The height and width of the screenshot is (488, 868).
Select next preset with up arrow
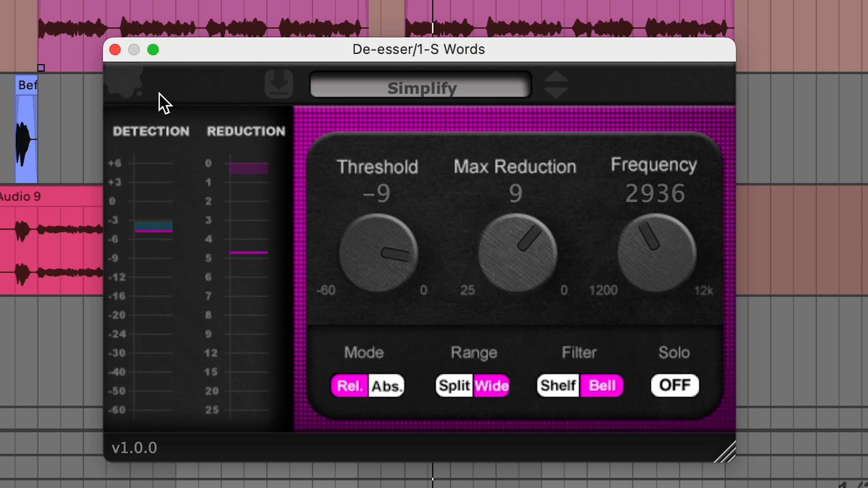[556, 76]
